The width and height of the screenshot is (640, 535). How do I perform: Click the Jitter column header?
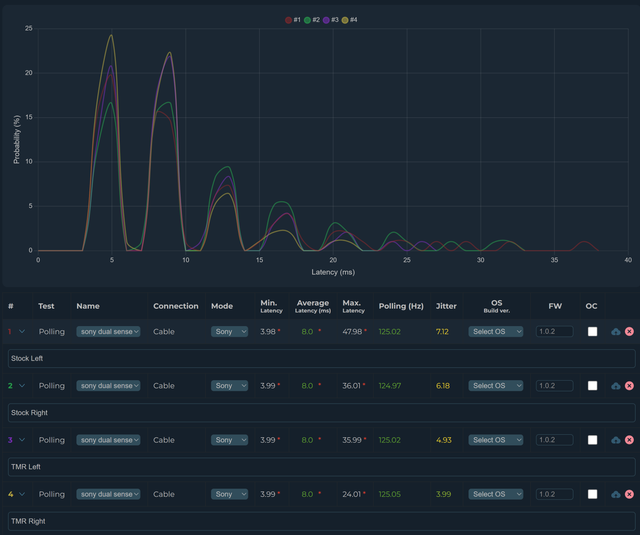[446, 306]
